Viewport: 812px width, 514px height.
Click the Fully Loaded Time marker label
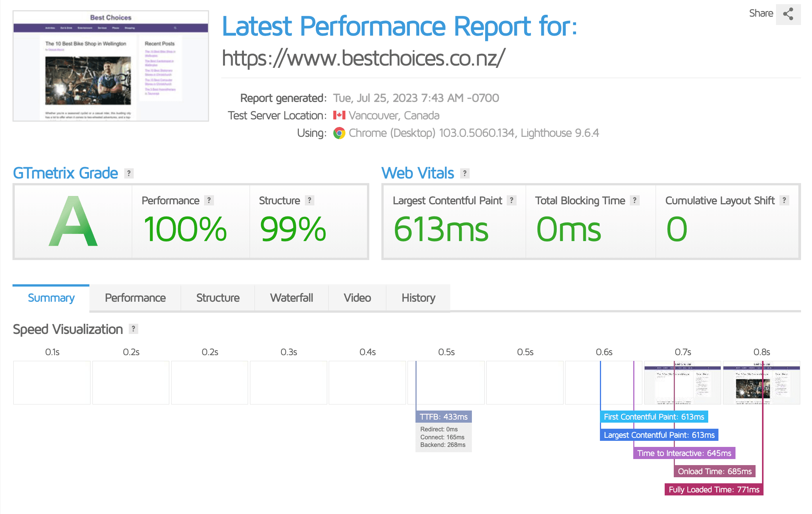(x=714, y=489)
